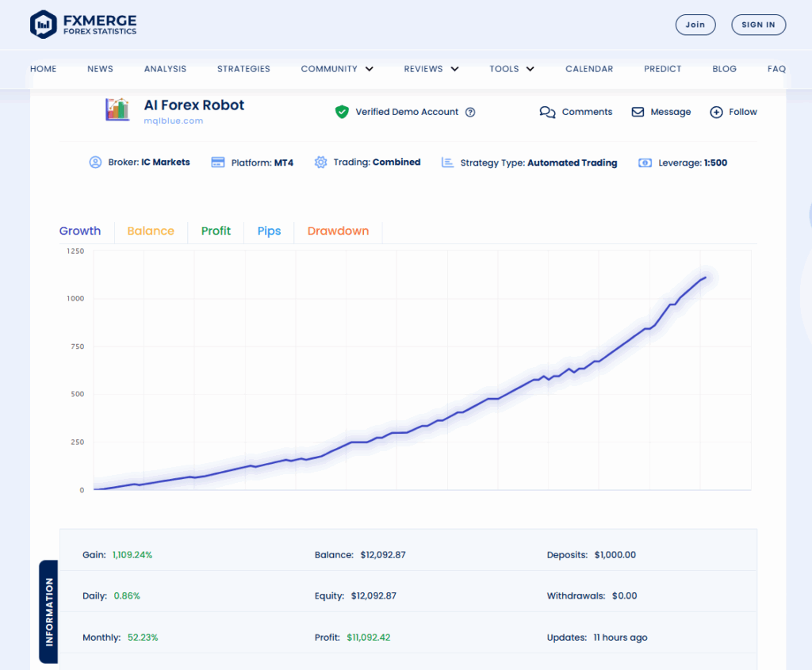Click the AI Forex Robot chart thumbnail
This screenshot has width=812, height=670.
117,109
